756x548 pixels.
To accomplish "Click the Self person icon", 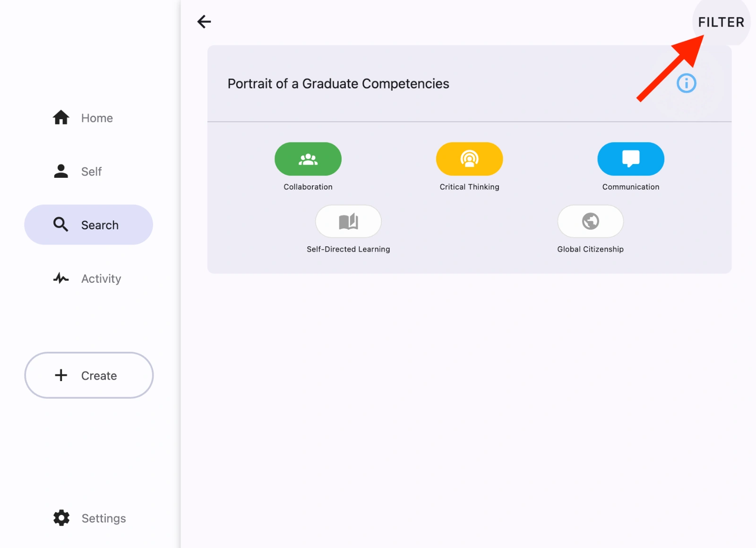I will click(61, 171).
